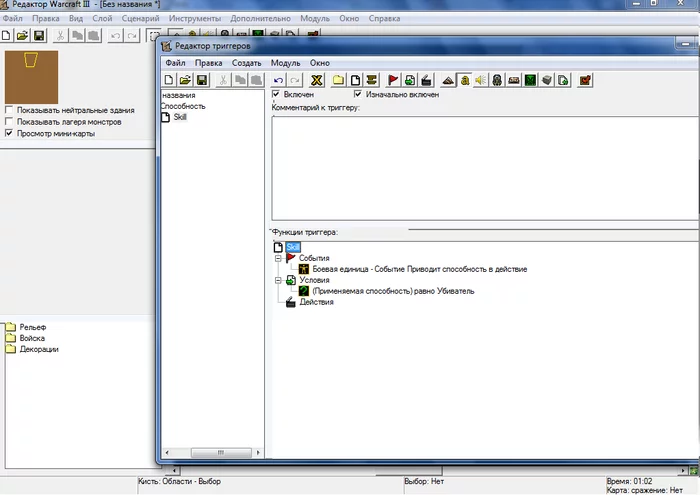Viewport: 700px width, 495px height.
Task: Collapse the 'Условия' tree node
Action: [x=278, y=280]
